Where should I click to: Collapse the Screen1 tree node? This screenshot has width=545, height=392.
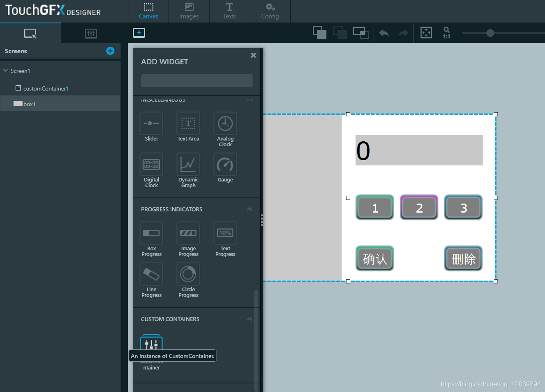[5, 70]
